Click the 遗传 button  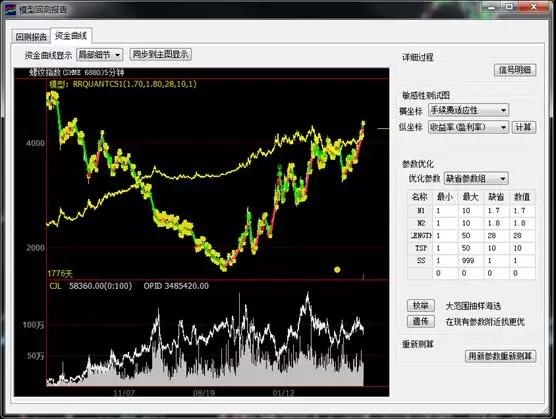click(x=421, y=321)
